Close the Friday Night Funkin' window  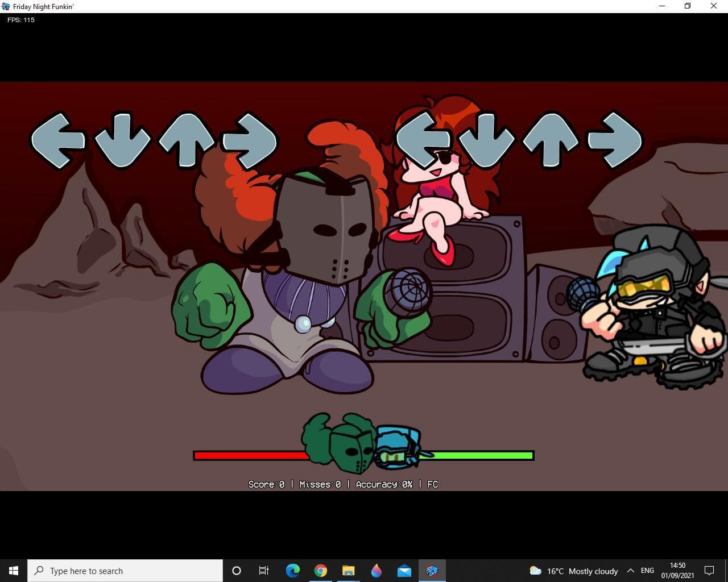[714, 6]
